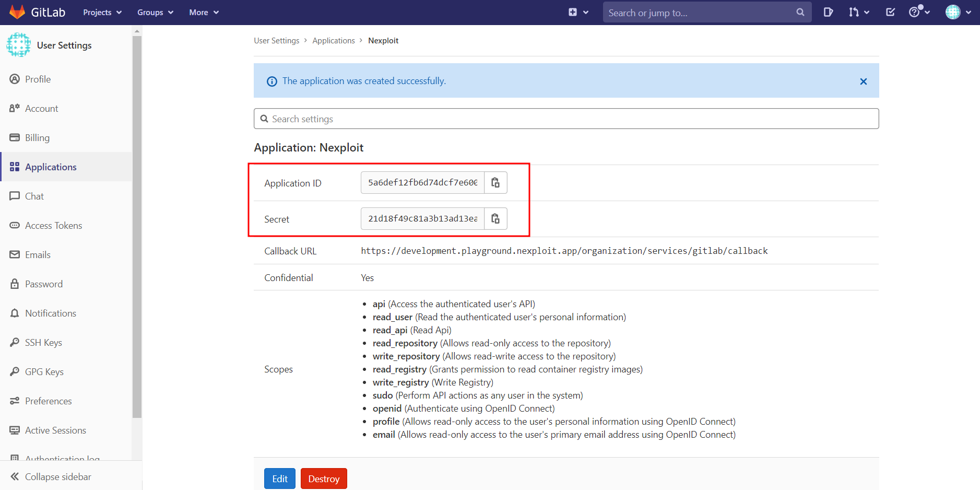980x490 pixels.
Task: Open Profile settings page
Action: pyautogui.click(x=66, y=79)
